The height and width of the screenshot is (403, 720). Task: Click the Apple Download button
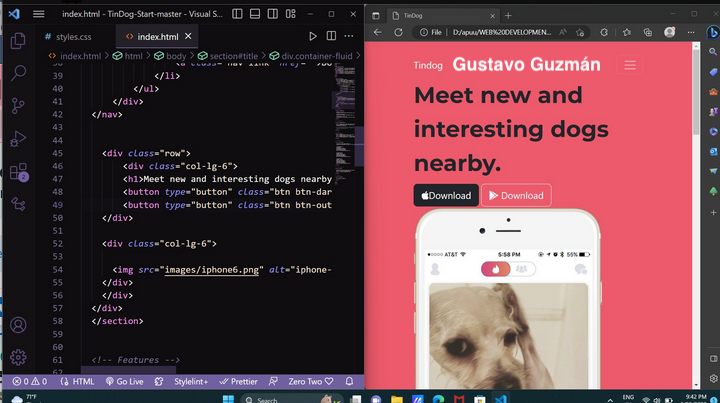tap(446, 196)
